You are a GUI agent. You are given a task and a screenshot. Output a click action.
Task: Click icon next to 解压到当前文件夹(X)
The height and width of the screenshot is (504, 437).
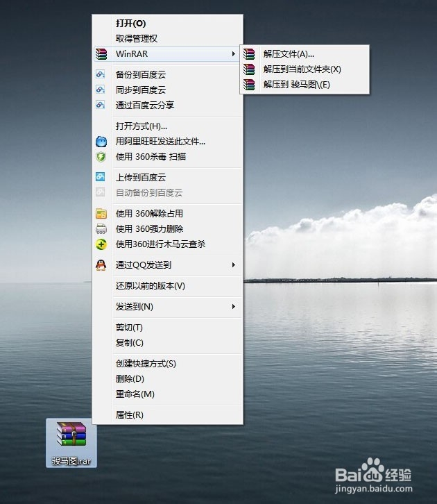click(249, 69)
